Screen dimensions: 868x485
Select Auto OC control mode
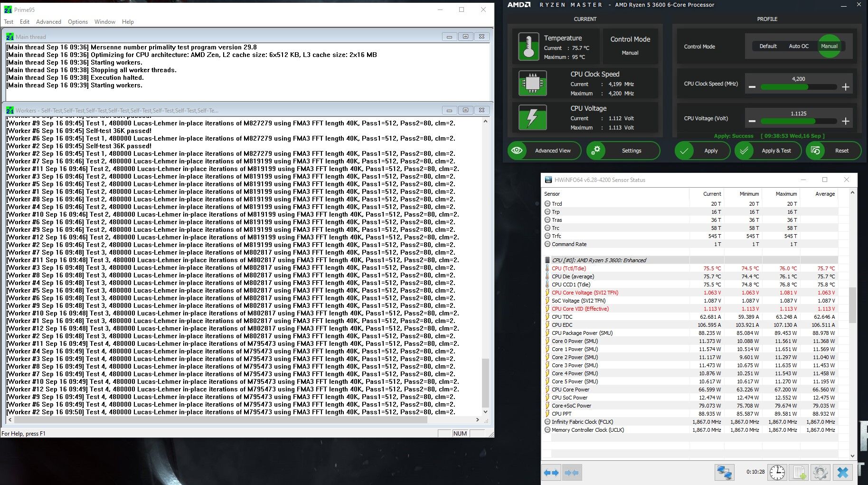[799, 46]
